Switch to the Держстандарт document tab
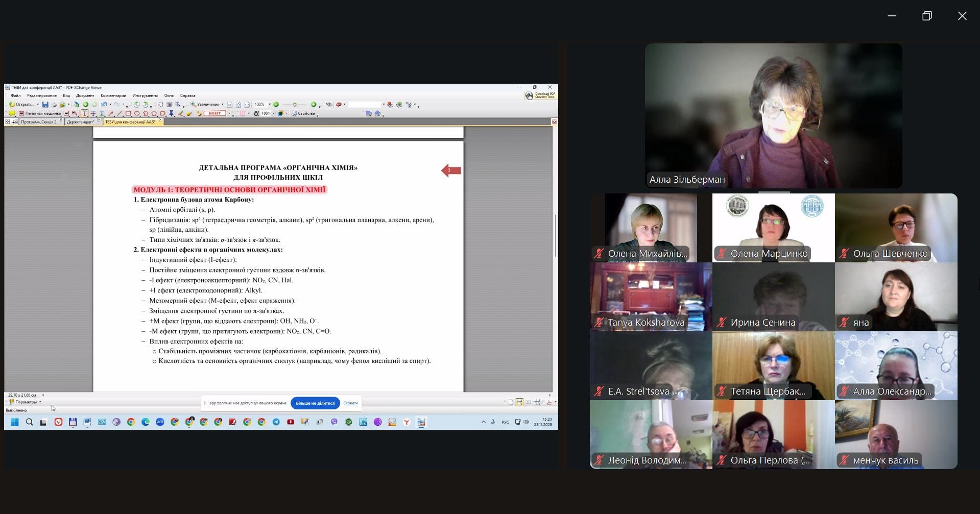This screenshot has width=980, height=514. 80,122
